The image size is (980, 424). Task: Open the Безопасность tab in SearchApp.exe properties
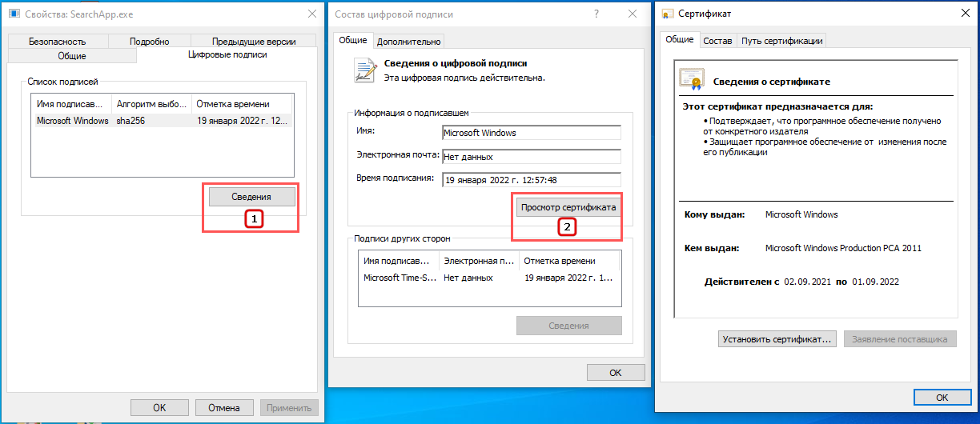pos(57,42)
